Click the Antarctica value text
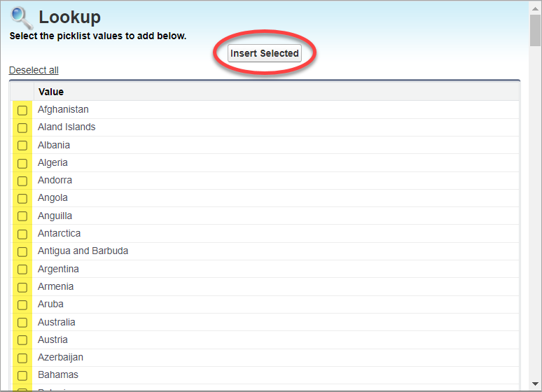The height and width of the screenshot is (392, 542). point(59,234)
